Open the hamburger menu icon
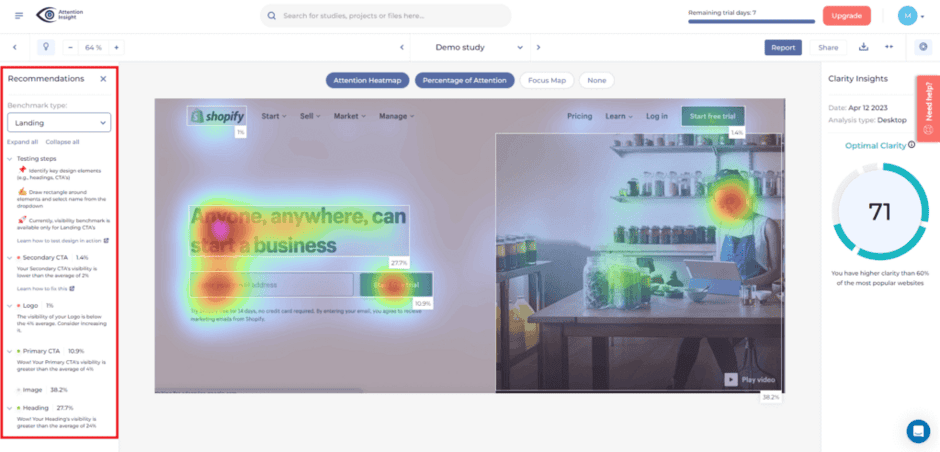 click(x=19, y=16)
